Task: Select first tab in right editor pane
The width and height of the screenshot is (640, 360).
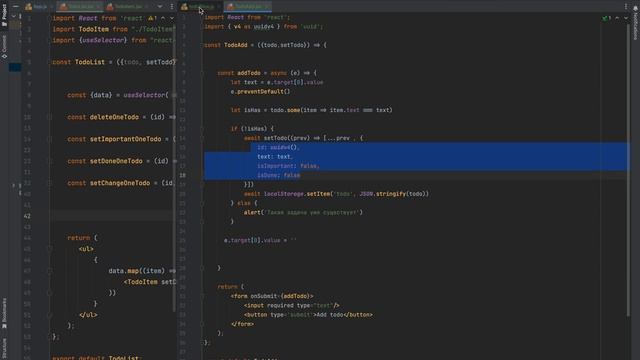Action: click(201, 7)
